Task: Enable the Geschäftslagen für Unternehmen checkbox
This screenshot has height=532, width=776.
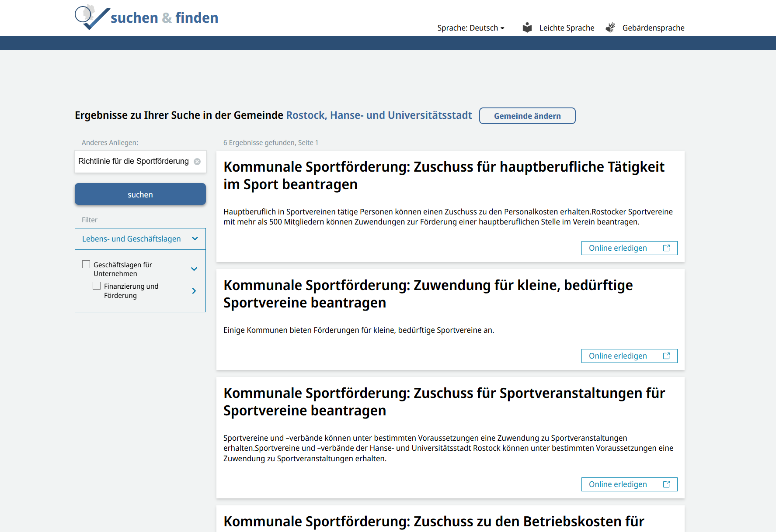Action: (x=86, y=264)
